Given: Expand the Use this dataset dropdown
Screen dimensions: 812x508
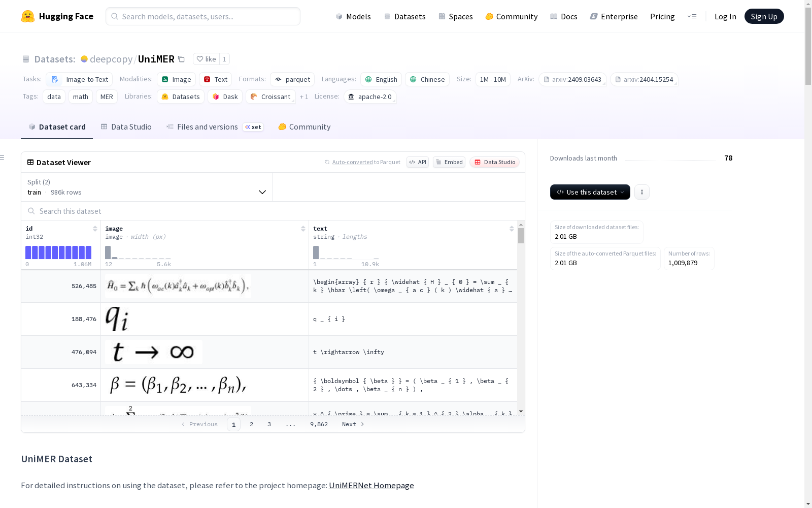Looking at the screenshot, I should tap(590, 192).
